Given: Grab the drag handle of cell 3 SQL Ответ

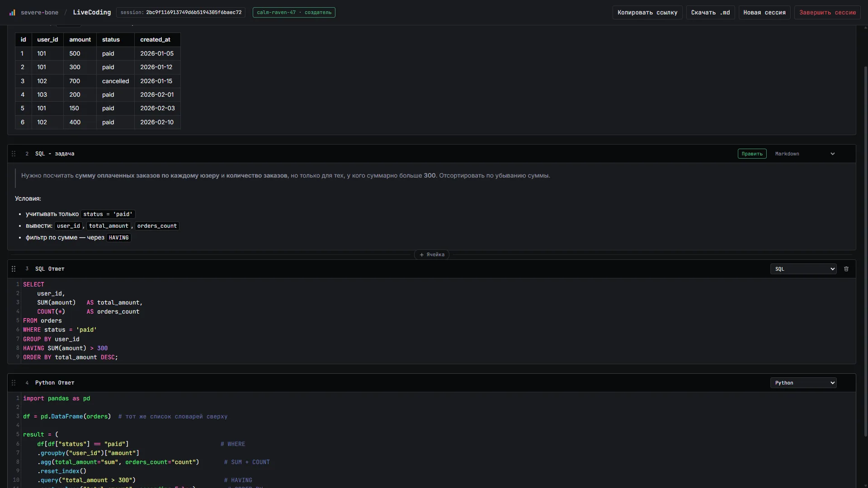Looking at the screenshot, I should [x=14, y=269].
